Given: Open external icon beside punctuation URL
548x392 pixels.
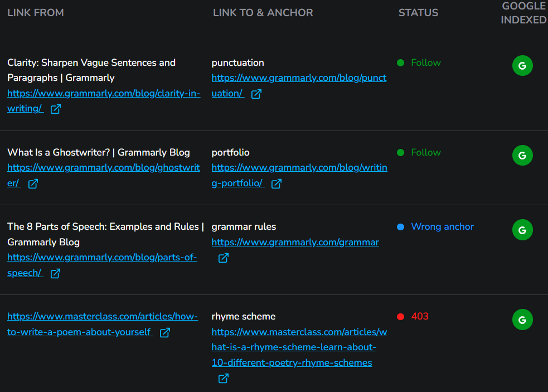Looking at the screenshot, I should pyautogui.click(x=256, y=94).
